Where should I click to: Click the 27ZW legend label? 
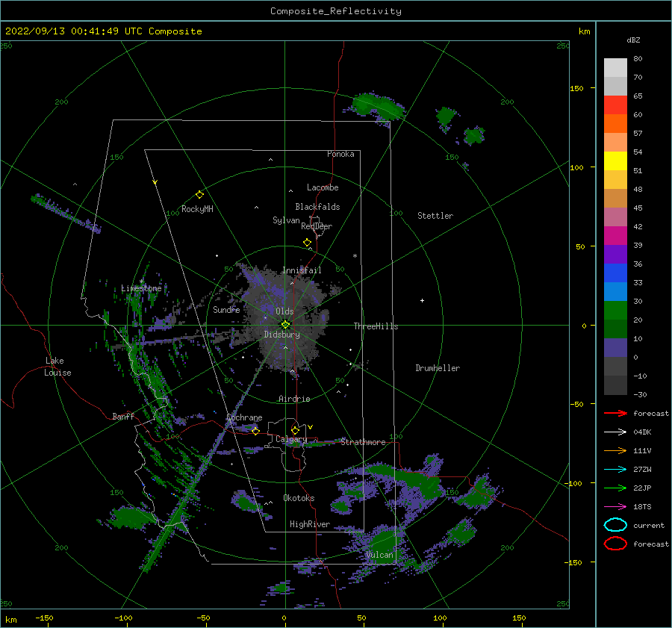(642, 470)
